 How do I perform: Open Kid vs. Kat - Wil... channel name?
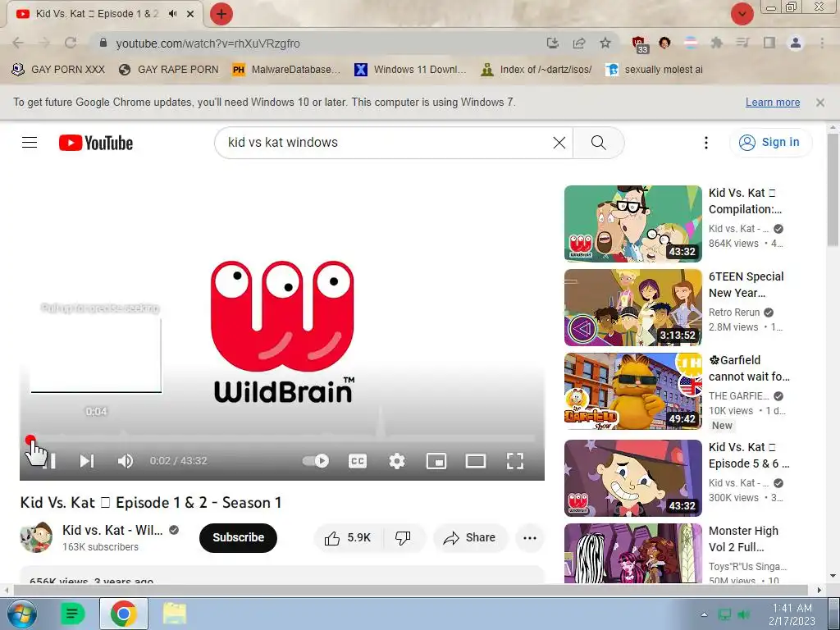[112, 530]
